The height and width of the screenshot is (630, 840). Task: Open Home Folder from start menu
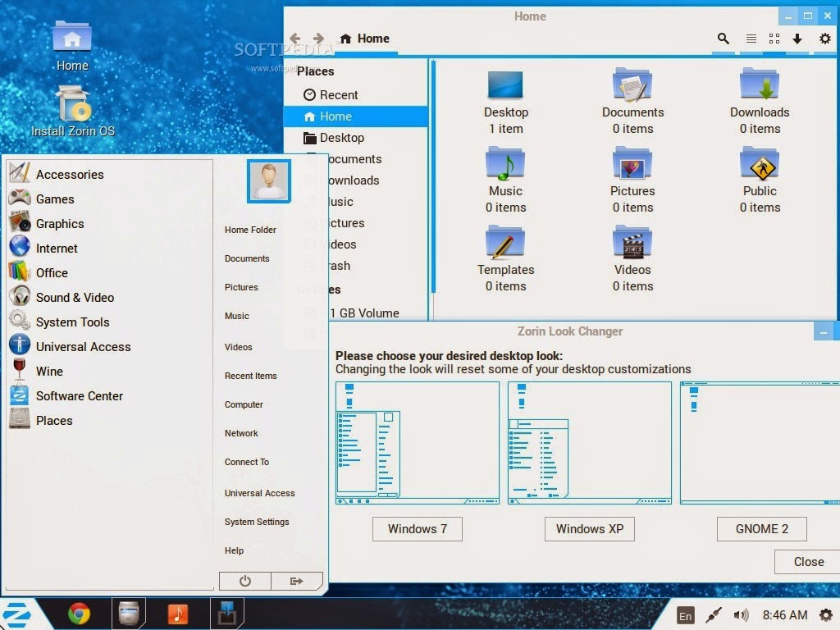click(x=250, y=230)
